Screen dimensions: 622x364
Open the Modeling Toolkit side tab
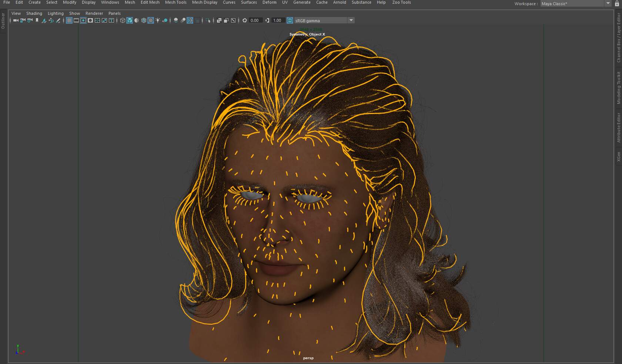click(x=618, y=88)
